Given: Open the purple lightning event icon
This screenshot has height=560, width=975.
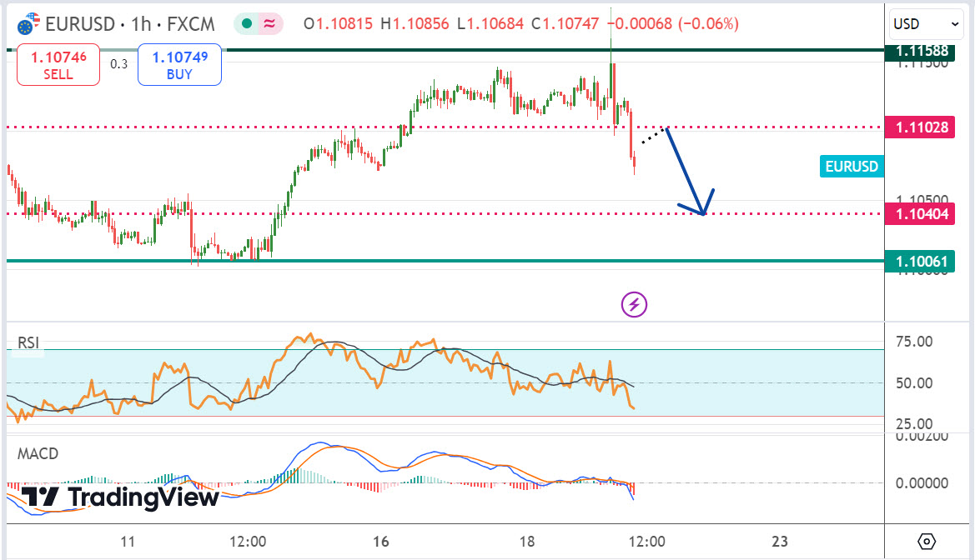Looking at the screenshot, I should 634,305.
